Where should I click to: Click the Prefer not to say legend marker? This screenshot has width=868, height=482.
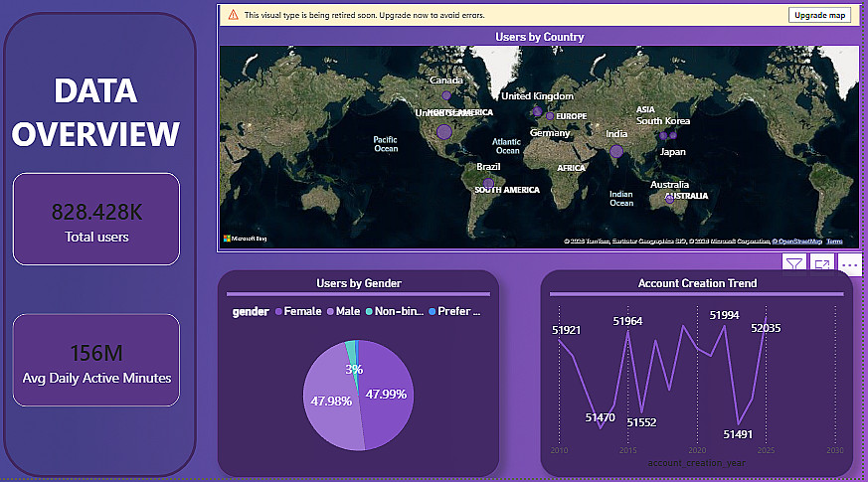(x=433, y=311)
